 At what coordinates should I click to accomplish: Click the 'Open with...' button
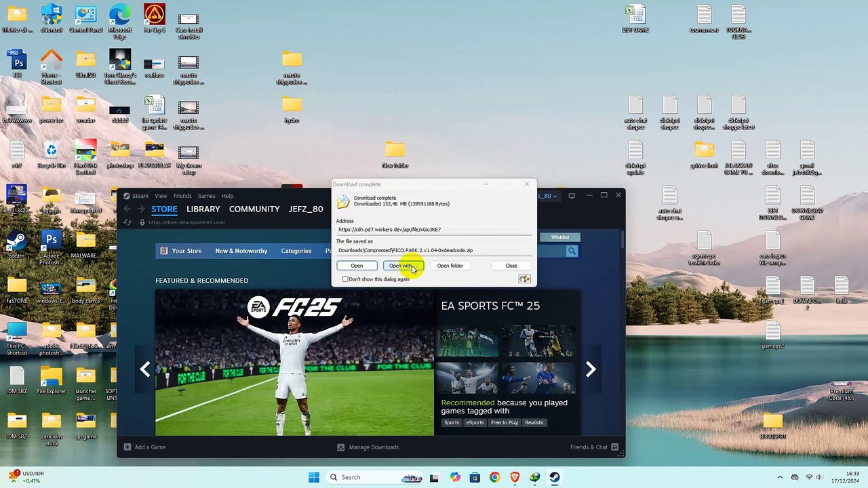pos(403,266)
